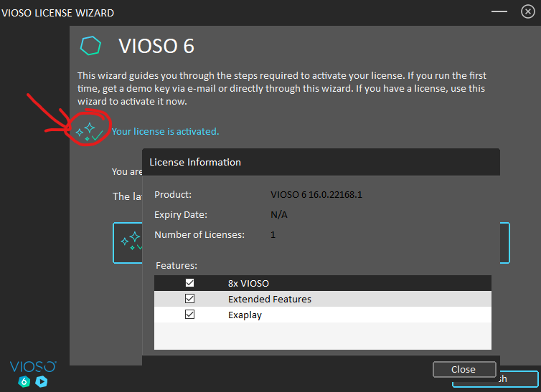Click the green VIOSO 6 hexagon badge
This screenshot has height=392, width=541.
[x=24, y=381]
